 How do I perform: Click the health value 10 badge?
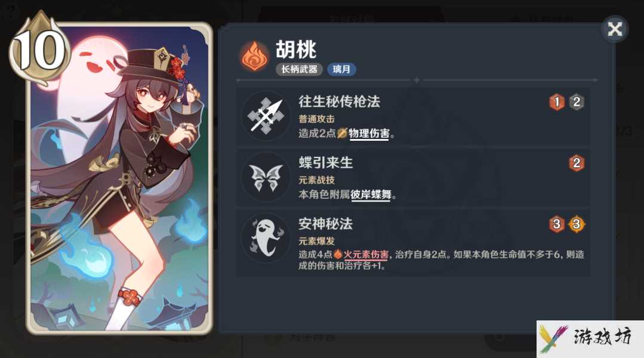40,50
